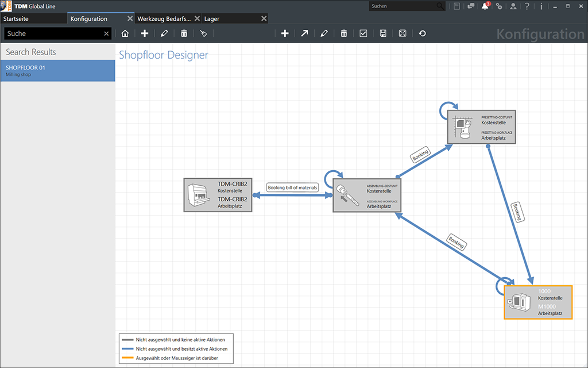Screen dimensions: 588x368
Task: Click the plus icon beside the home icon
Action: click(x=145, y=33)
